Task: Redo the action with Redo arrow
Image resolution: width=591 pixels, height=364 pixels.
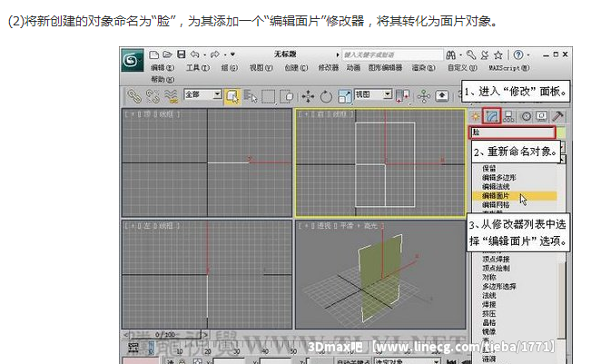Action: click(x=215, y=54)
